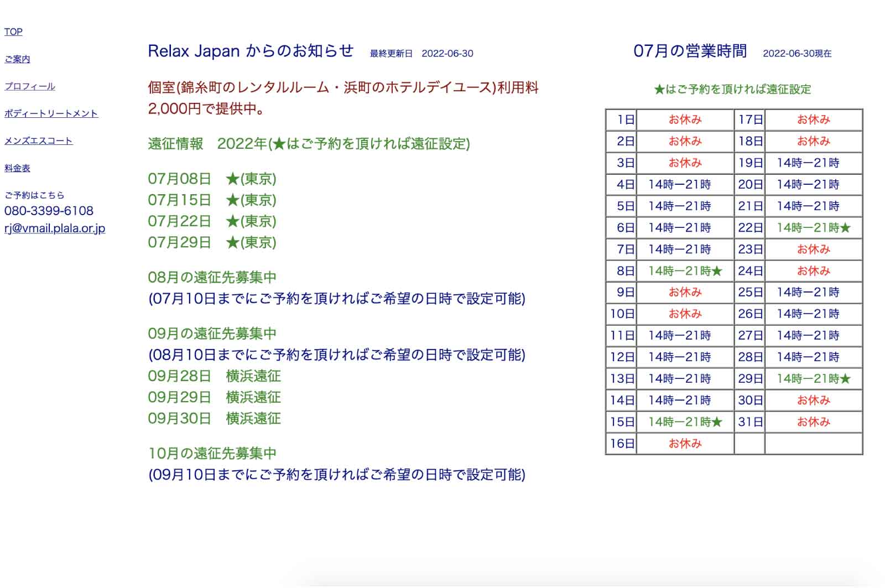Viewport: 885px width, 588px height.
Task: Click the お休み cell for 23日
Action: [814, 249]
